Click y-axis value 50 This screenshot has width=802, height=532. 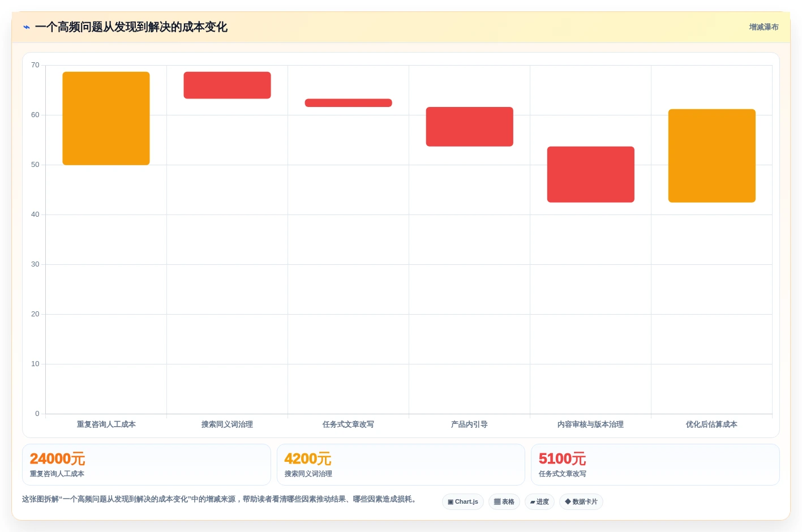point(35,165)
